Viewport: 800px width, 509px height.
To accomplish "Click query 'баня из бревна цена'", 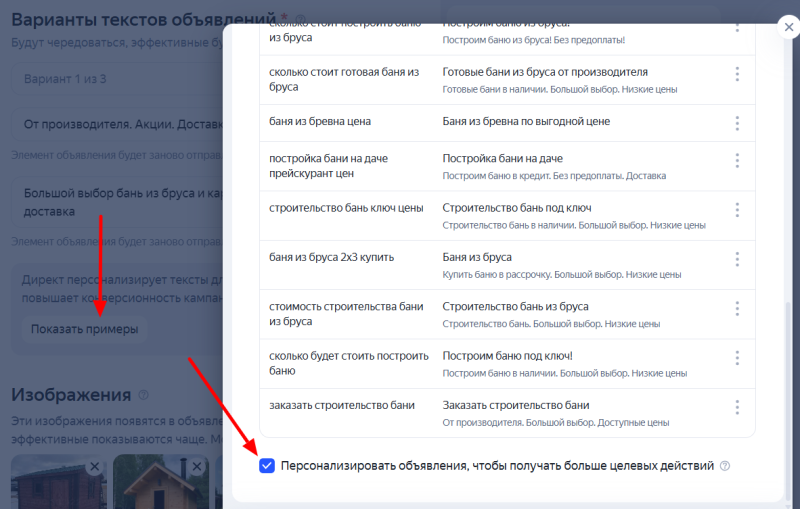I will click(320, 121).
